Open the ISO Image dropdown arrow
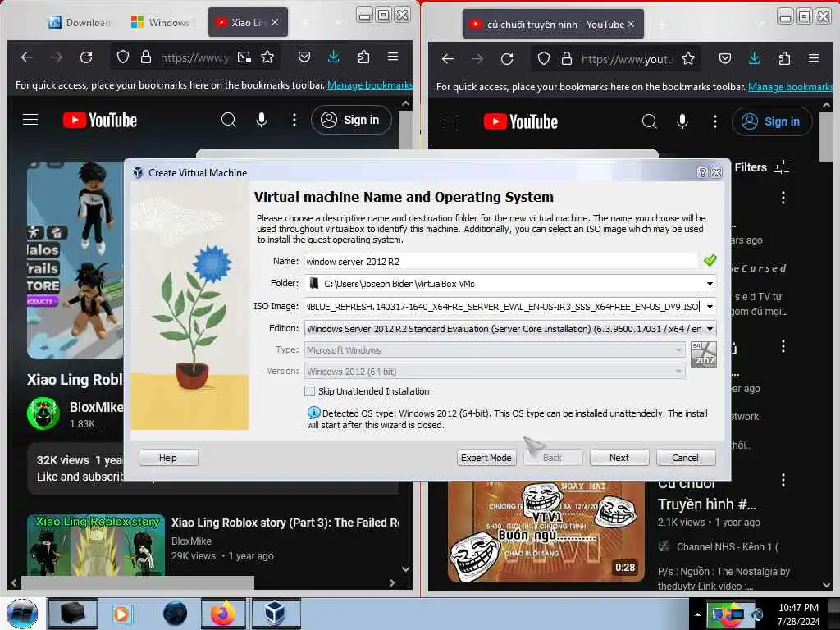Viewport: 840px width, 630px height. coord(710,307)
